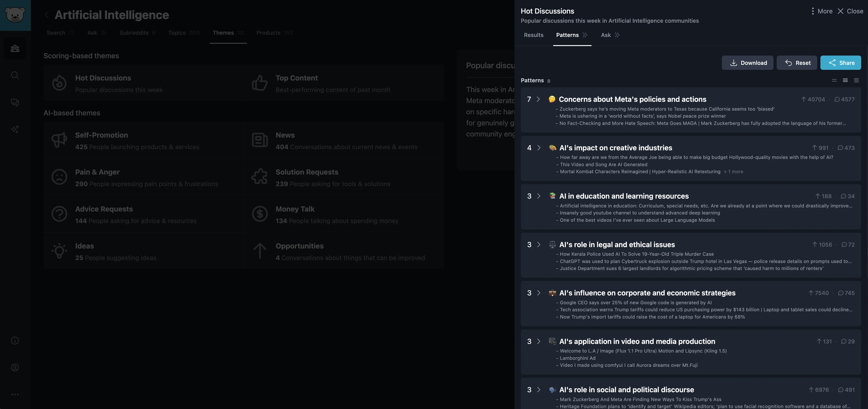The image size is (868, 409).
Task: Expand Concerns about Meta's policies pattern
Action: tap(538, 99)
